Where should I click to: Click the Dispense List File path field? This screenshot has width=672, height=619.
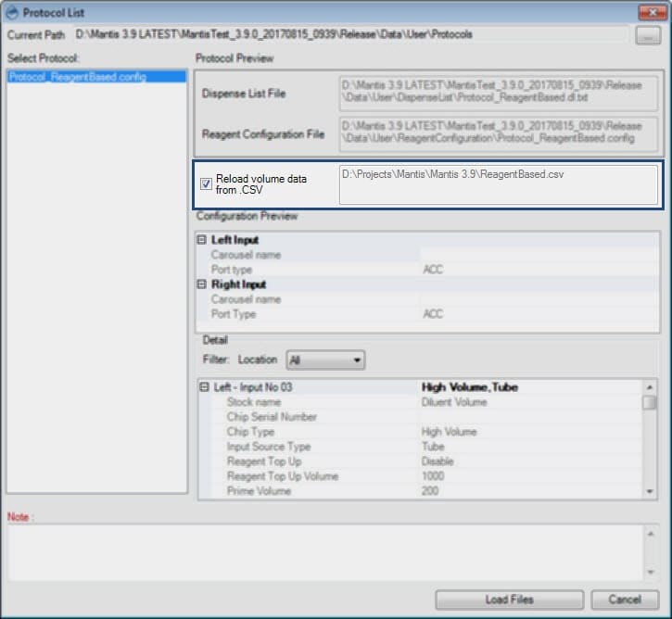tap(498, 94)
